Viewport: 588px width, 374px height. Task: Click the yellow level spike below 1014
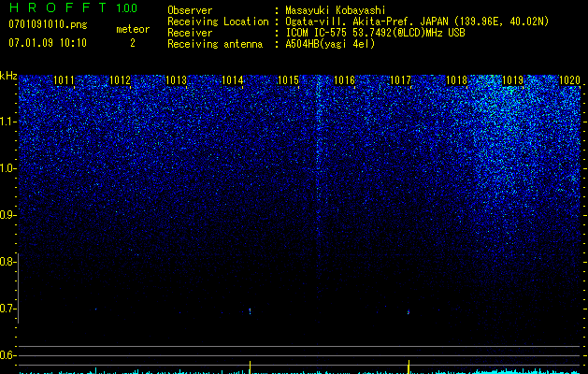click(x=251, y=367)
